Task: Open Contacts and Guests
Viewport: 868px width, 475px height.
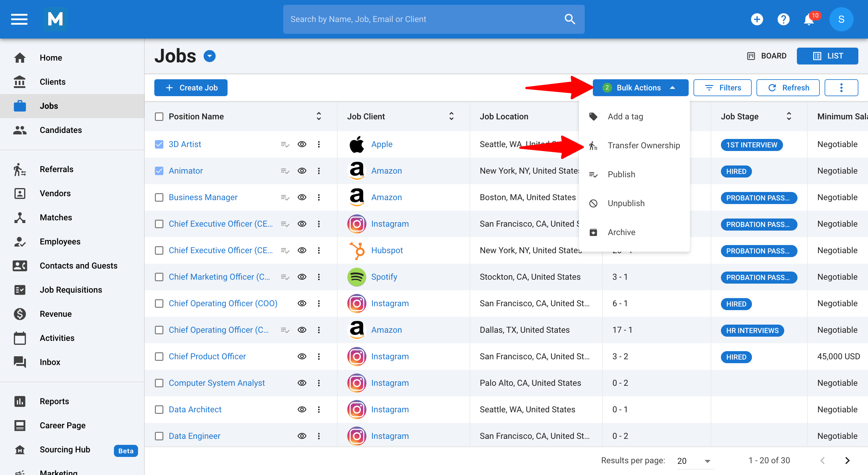Action: pos(72,266)
